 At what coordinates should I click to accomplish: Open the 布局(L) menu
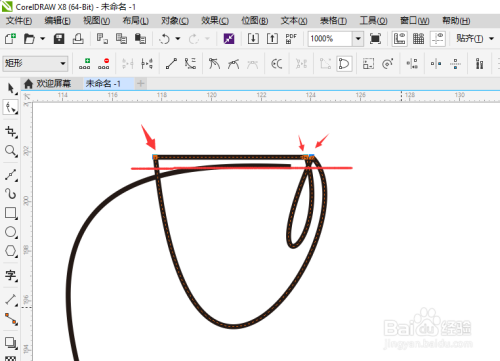coord(135,21)
